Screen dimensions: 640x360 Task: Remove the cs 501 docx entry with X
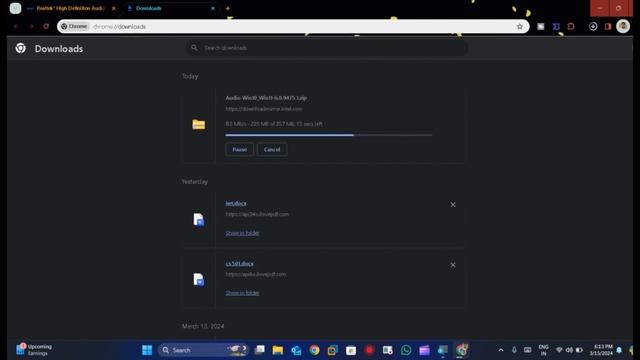point(453,265)
